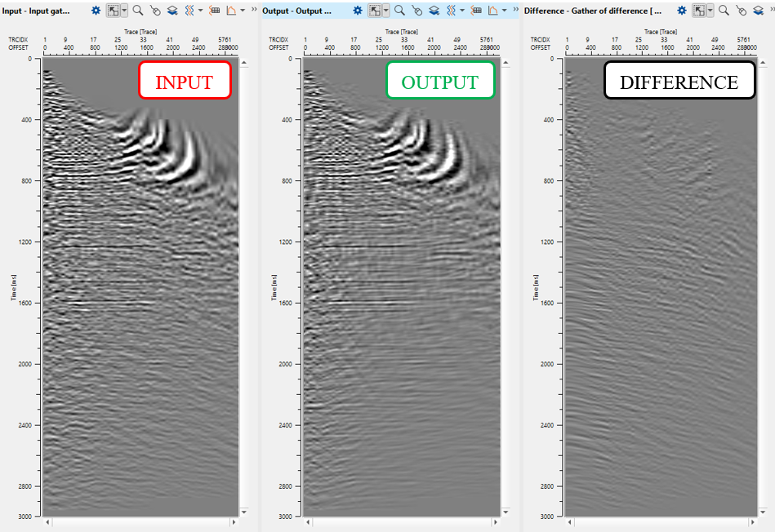This screenshot has height=532, width=775.
Task: Click the green OUTPUT label box
Action: 439,82
